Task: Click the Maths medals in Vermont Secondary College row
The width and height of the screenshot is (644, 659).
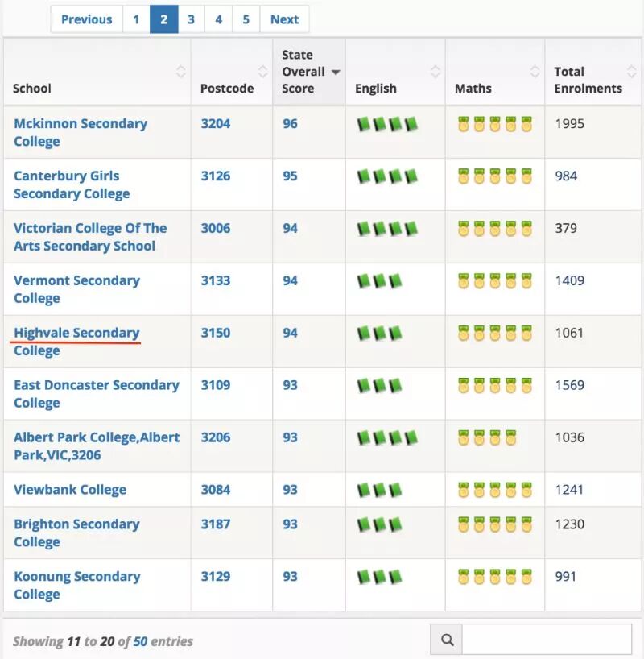Action: (x=495, y=281)
